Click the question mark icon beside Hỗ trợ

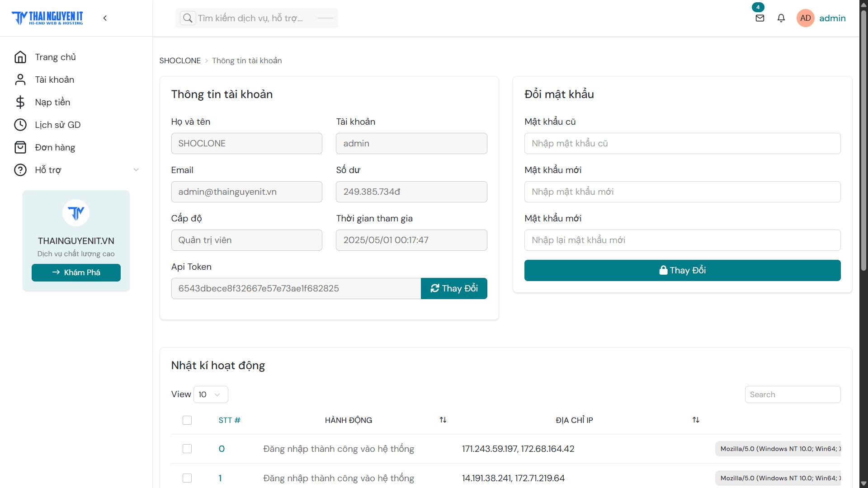(20, 170)
